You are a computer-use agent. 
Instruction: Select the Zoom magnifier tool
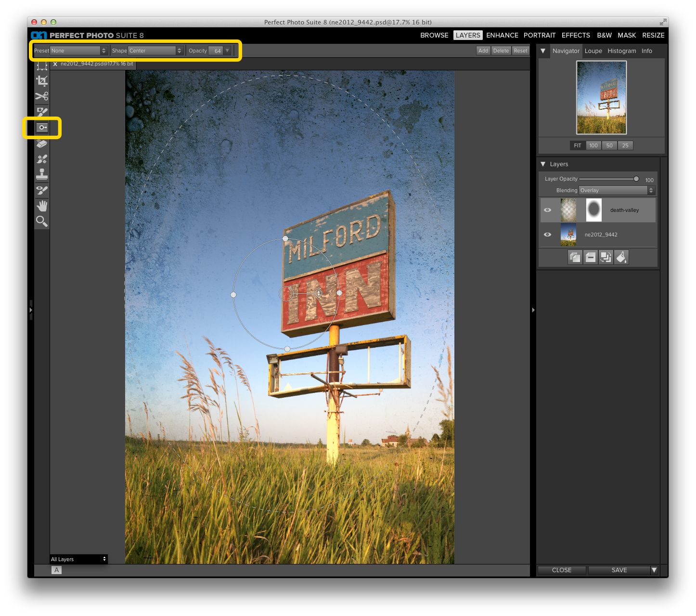tap(42, 221)
